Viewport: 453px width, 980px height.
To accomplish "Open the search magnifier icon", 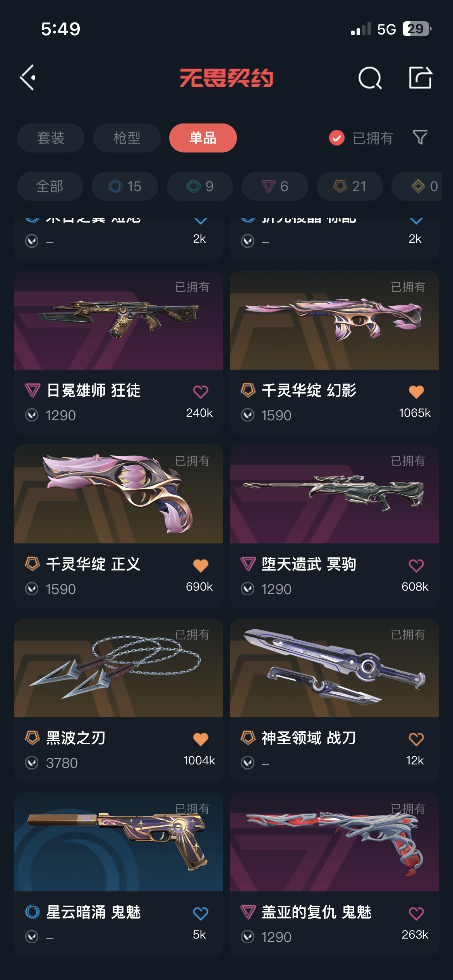I will [370, 78].
